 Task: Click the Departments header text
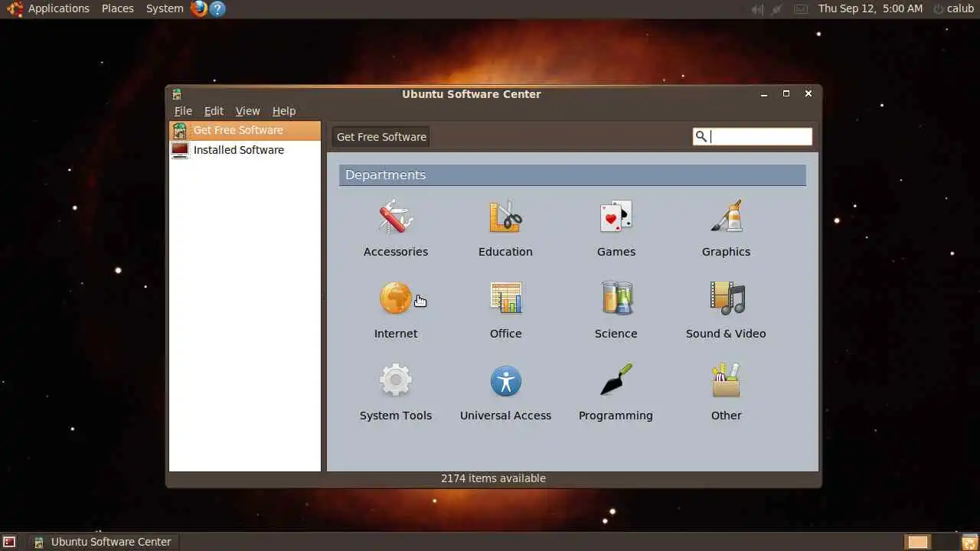click(385, 175)
